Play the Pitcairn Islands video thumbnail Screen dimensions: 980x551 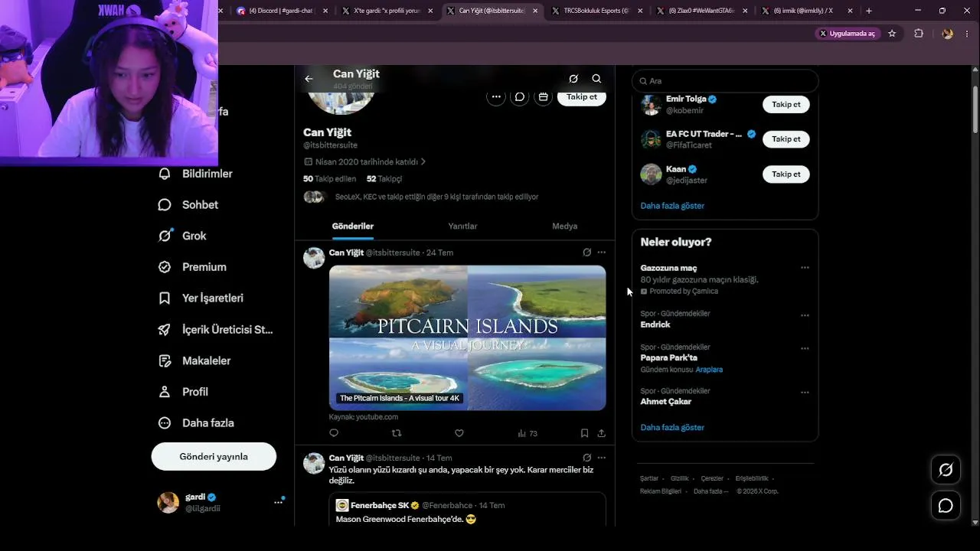[x=467, y=337]
